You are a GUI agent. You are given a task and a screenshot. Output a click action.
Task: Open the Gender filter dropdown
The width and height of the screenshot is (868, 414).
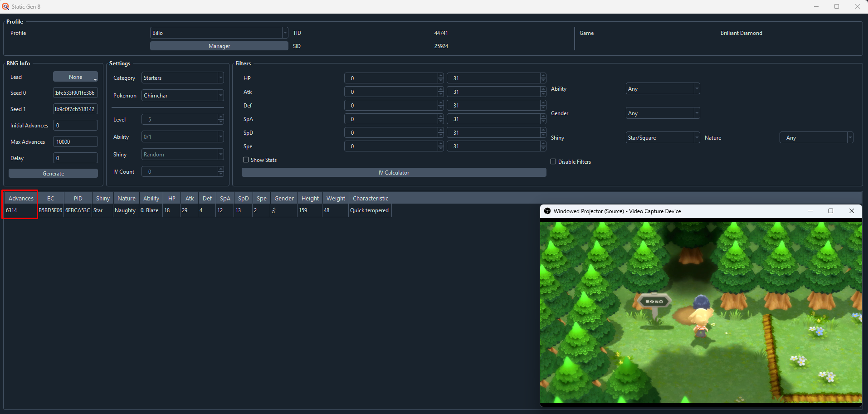coord(663,113)
